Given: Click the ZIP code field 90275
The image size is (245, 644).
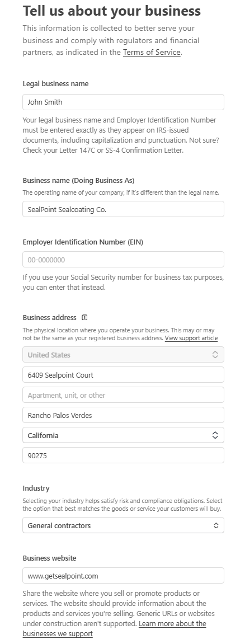Looking at the screenshot, I should (x=123, y=455).
